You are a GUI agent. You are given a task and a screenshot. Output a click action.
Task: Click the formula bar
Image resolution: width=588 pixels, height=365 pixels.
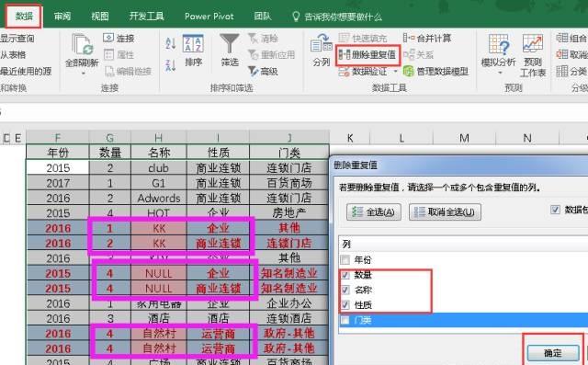pos(294,112)
